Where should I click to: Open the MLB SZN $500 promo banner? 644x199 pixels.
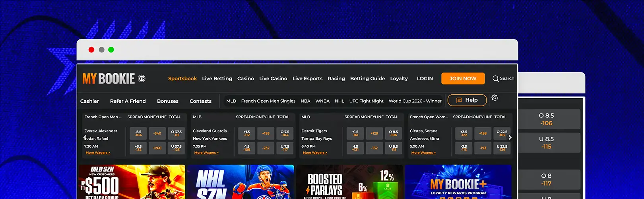132,182
